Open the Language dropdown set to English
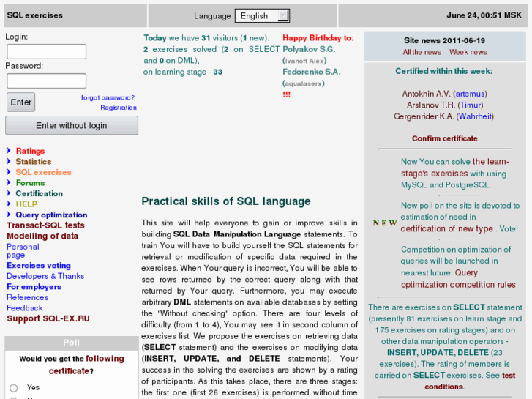 tap(262, 15)
